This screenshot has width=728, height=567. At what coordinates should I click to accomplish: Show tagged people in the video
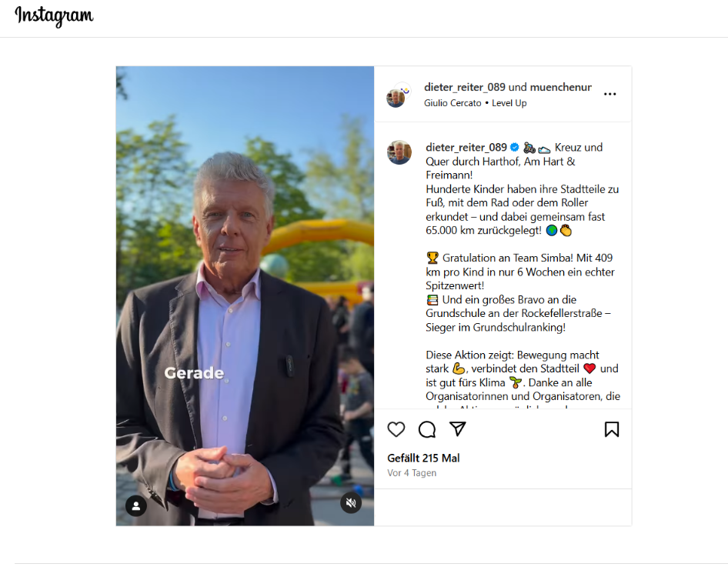click(136, 505)
